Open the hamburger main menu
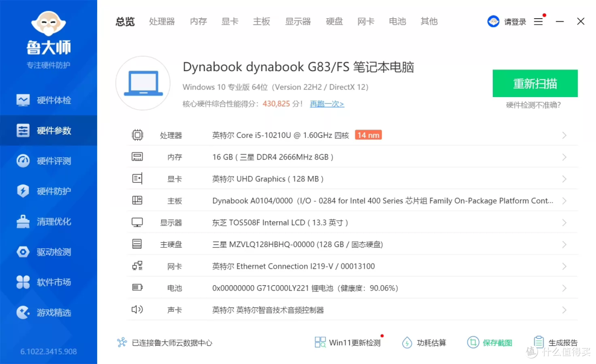This screenshot has width=596, height=364. (538, 22)
